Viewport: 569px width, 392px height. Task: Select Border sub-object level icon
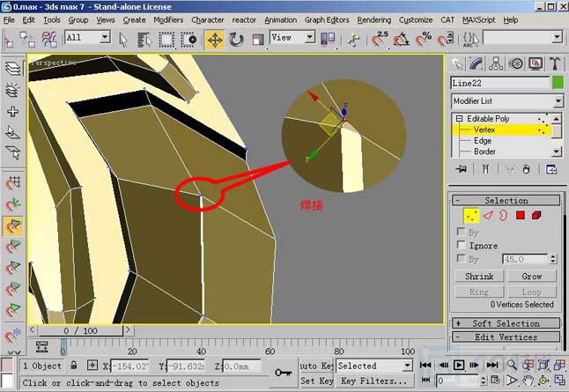click(503, 216)
